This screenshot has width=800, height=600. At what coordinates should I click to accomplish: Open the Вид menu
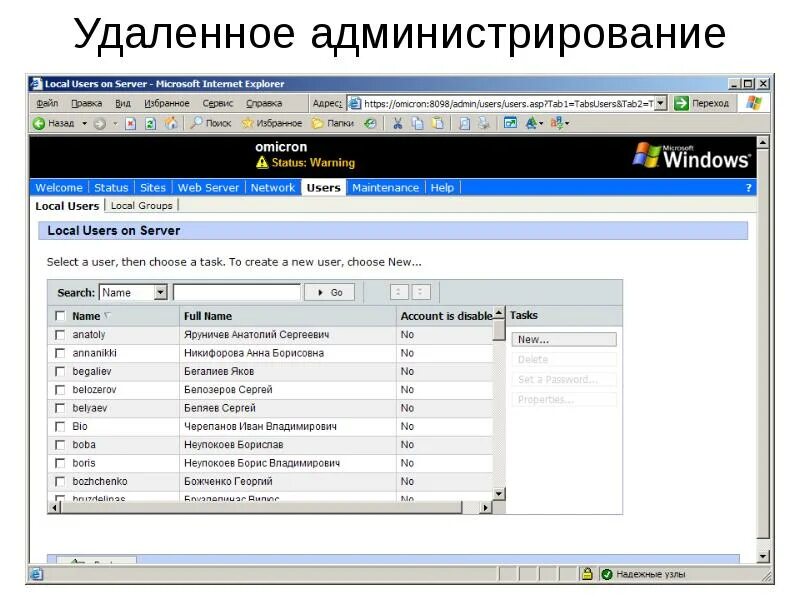coord(123,104)
